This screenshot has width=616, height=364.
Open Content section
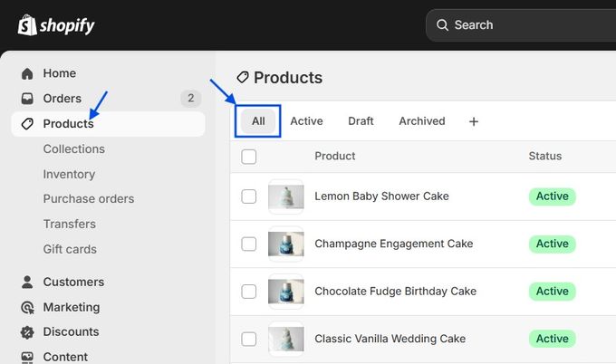coord(65,357)
